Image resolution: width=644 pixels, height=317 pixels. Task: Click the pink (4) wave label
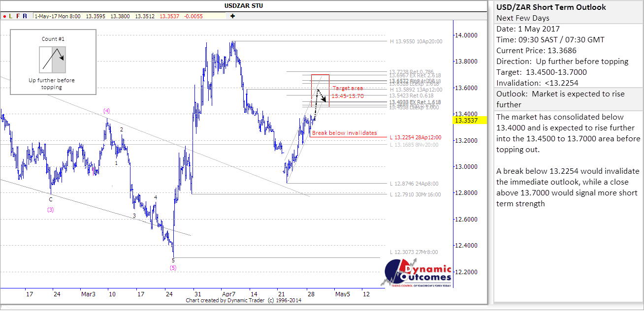coord(106,110)
